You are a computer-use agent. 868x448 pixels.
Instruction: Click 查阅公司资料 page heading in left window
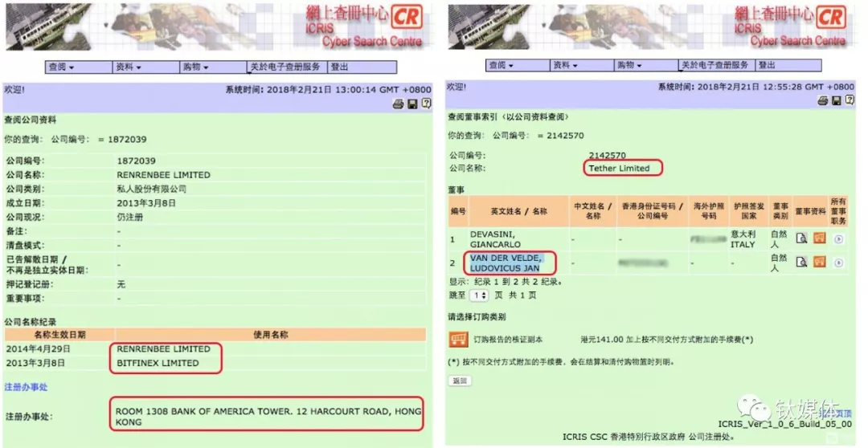point(30,120)
